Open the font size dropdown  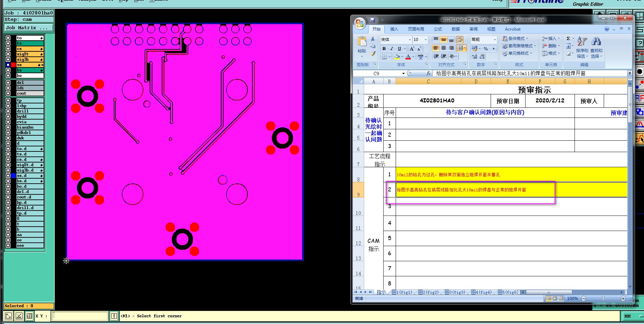(x=426, y=40)
